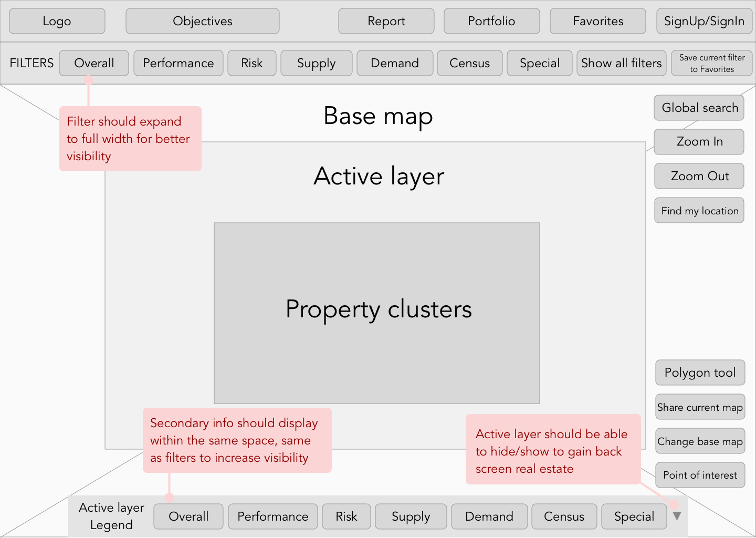Select Supply in Active layer Legend
756x538 pixels.
411,516
